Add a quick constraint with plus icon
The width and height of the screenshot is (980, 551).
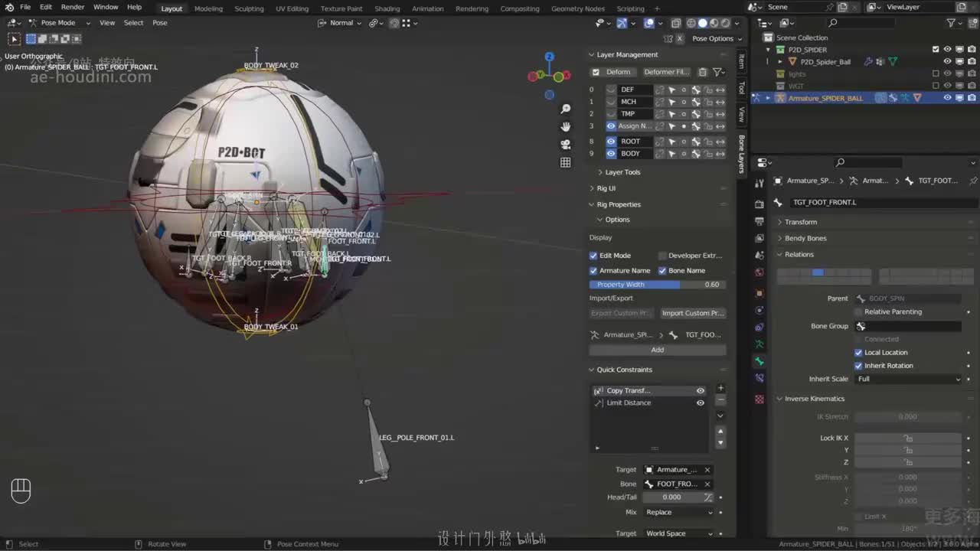720,388
